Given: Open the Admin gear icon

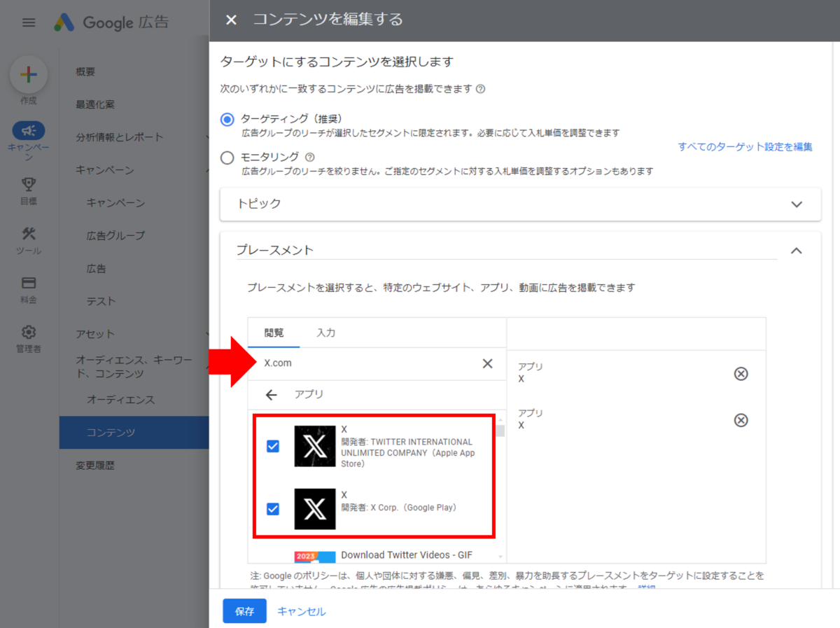Looking at the screenshot, I should (x=29, y=333).
